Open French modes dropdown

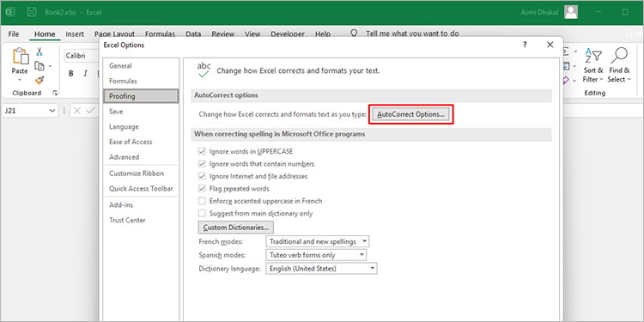click(318, 241)
